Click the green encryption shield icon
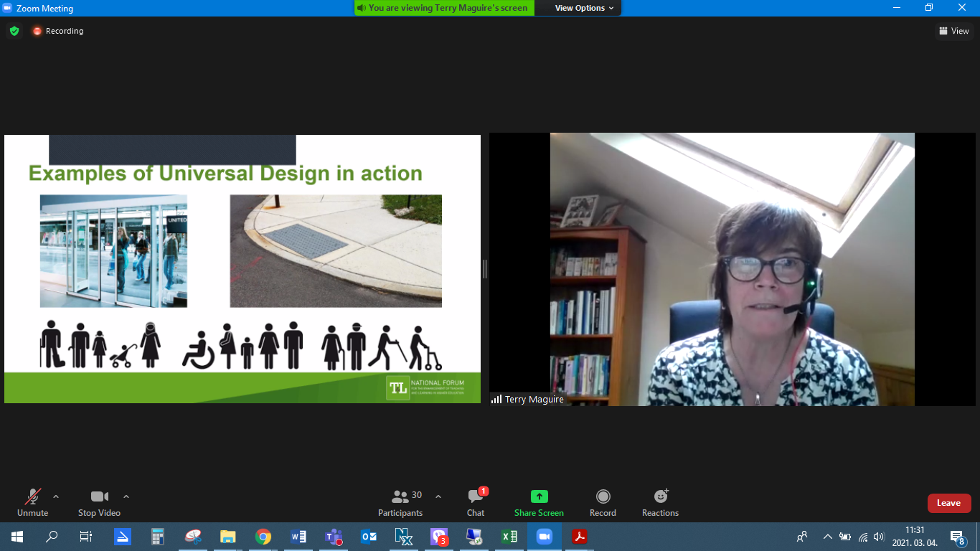 tap(14, 31)
